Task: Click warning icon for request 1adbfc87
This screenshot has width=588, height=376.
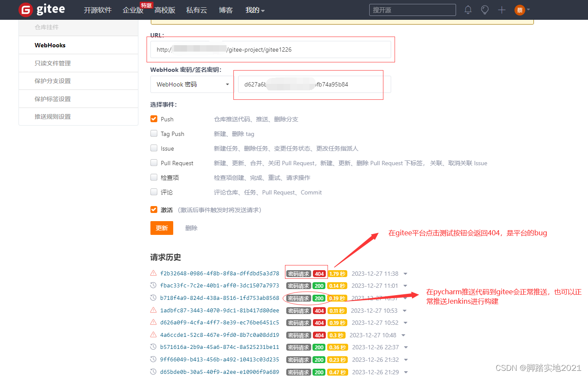Action: tap(153, 310)
